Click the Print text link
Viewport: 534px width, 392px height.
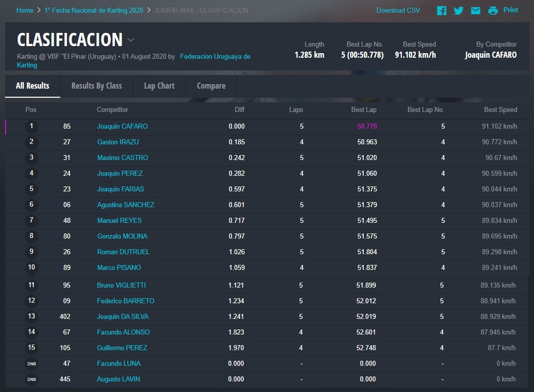[510, 10]
